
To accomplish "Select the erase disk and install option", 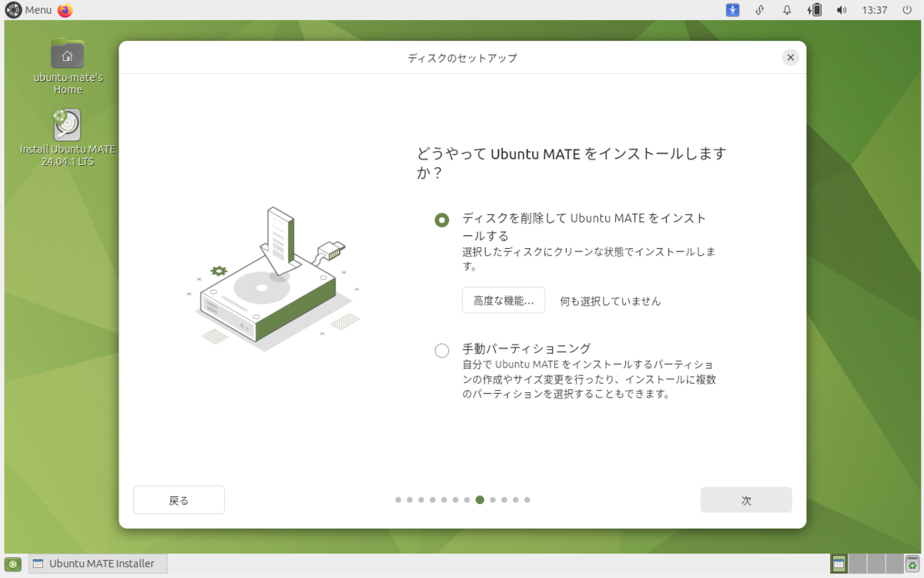I will [442, 220].
